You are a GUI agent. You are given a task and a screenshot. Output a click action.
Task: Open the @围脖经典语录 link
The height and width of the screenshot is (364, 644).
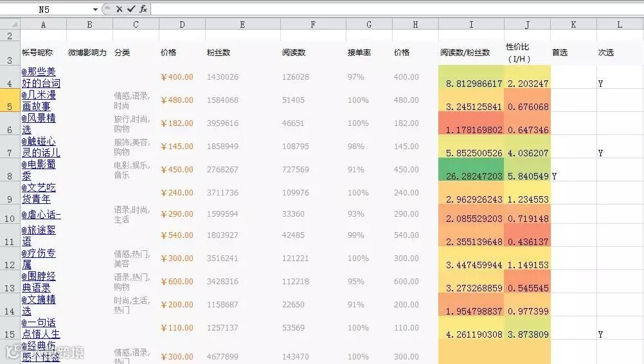[x=39, y=282]
